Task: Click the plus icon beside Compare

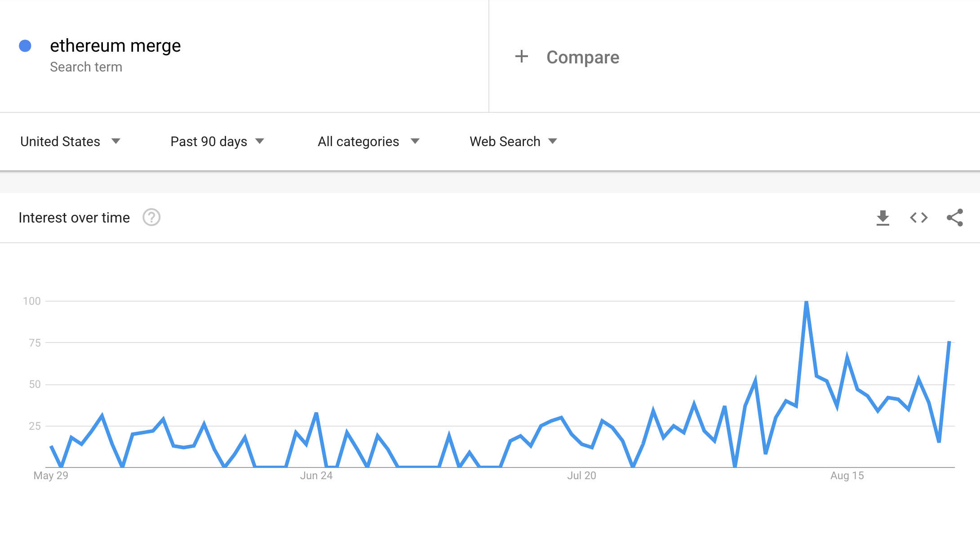Action: [x=521, y=57]
